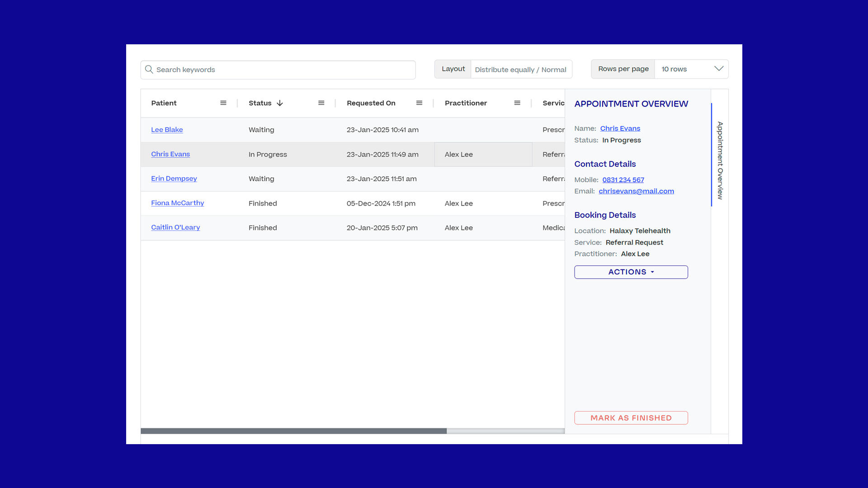
Task: Open the Patient column menu icon
Action: pyautogui.click(x=223, y=103)
